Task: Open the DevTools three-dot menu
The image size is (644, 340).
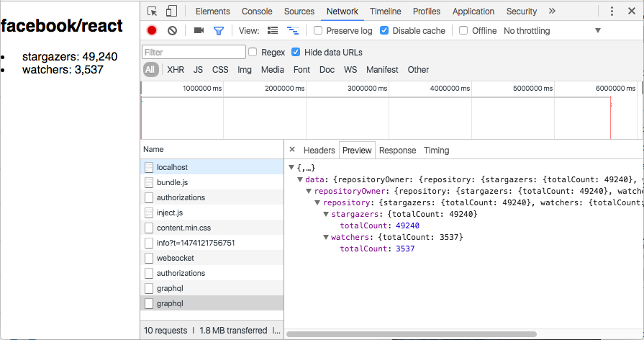Action: tap(612, 11)
